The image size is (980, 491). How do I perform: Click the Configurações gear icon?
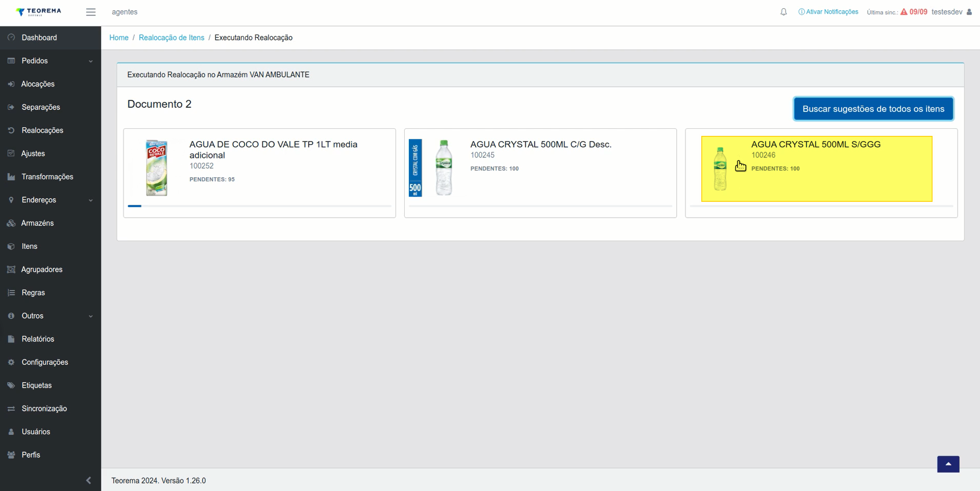click(11, 362)
